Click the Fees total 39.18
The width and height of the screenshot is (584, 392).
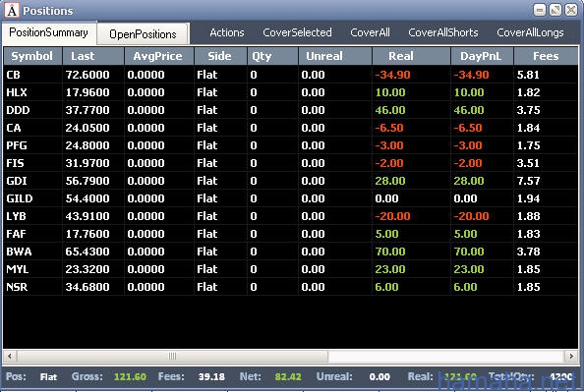(211, 376)
